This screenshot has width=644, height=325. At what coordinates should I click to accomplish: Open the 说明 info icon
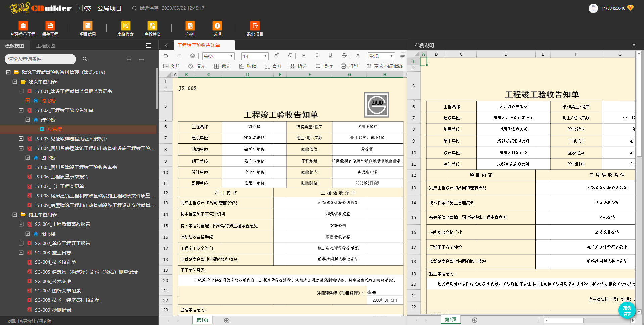coord(217,29)
